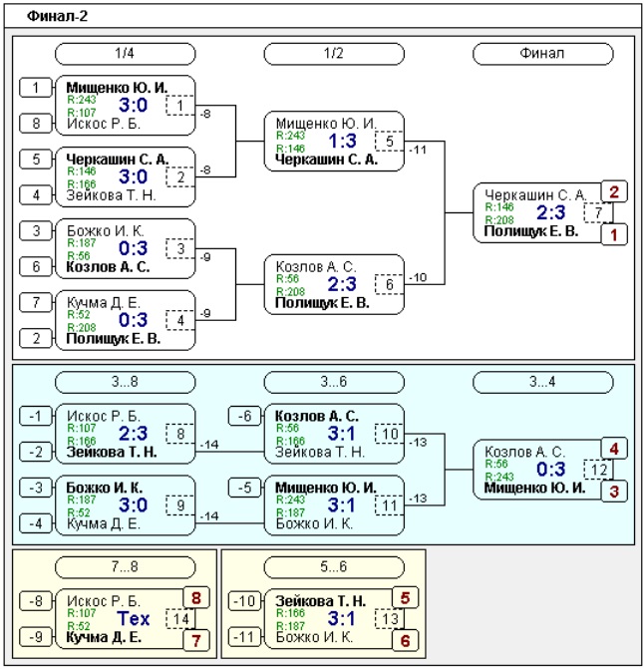Select the 1/4 round header
The height and width of the screenshot is (669, 644).
tap(125, 54)
